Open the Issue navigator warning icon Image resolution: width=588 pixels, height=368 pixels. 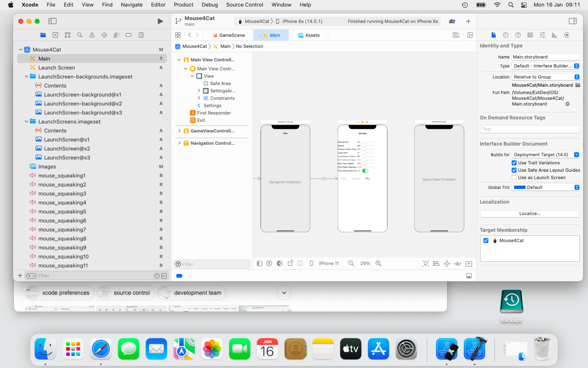92,35
